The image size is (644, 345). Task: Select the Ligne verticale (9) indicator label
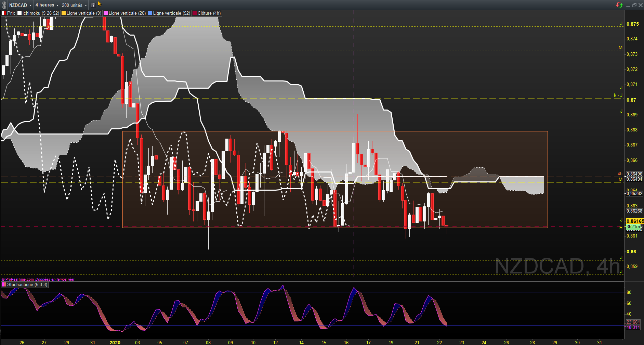(84, 13)
